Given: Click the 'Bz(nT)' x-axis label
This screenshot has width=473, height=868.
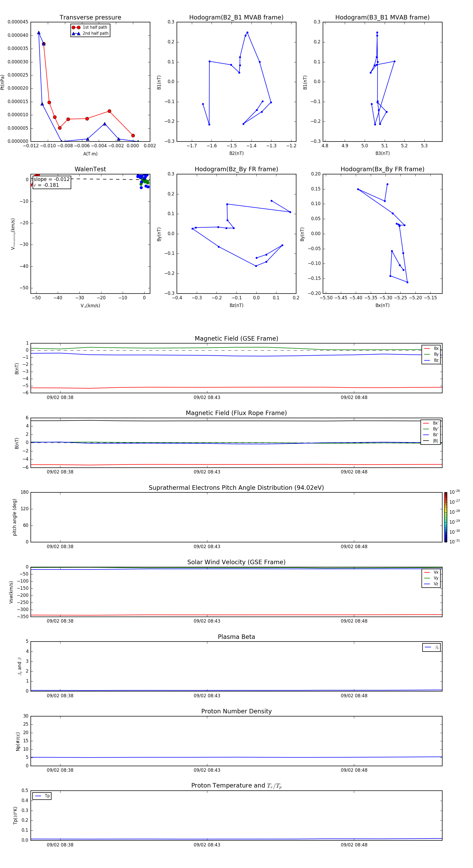Looking at the screenshot, I should click(x=236, y=305).
